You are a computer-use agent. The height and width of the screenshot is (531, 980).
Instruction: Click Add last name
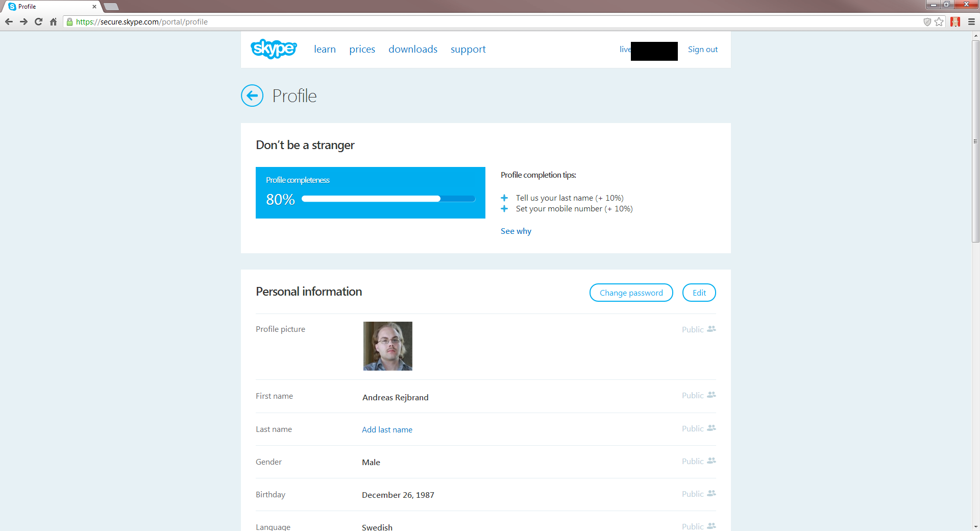pyautogui.click(x=387, y=429)
